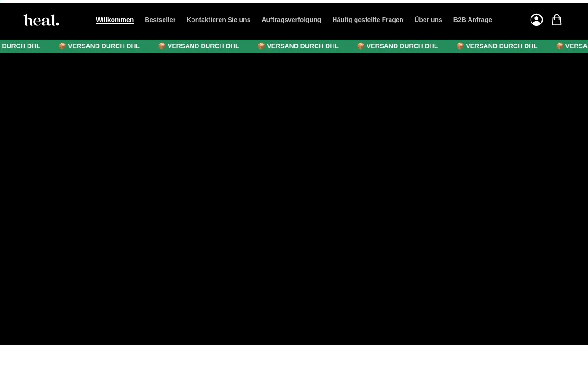Click the fourth package emoji in green banner

[x=361, y=46]
